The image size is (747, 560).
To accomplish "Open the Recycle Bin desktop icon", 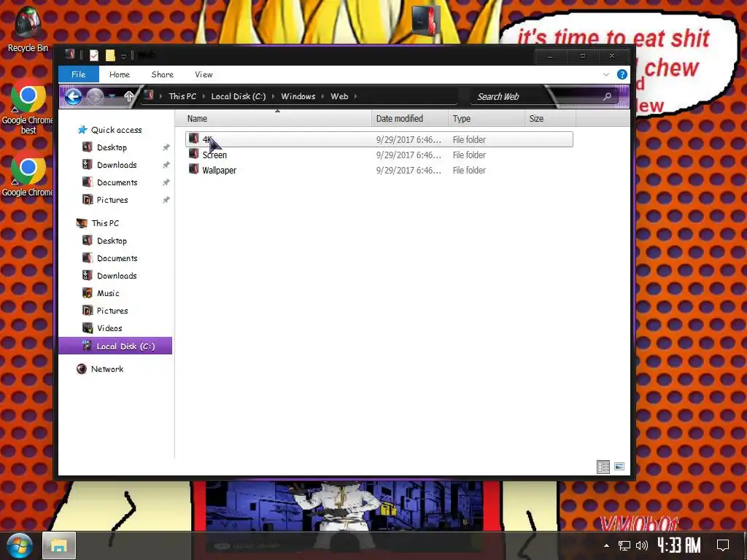I will (x=28, y=28).
